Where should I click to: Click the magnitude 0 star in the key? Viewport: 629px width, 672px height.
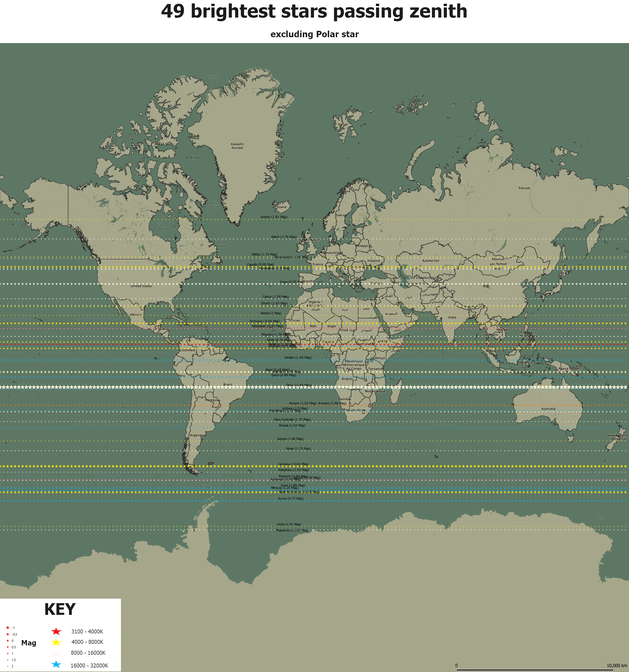pos(7,641)
